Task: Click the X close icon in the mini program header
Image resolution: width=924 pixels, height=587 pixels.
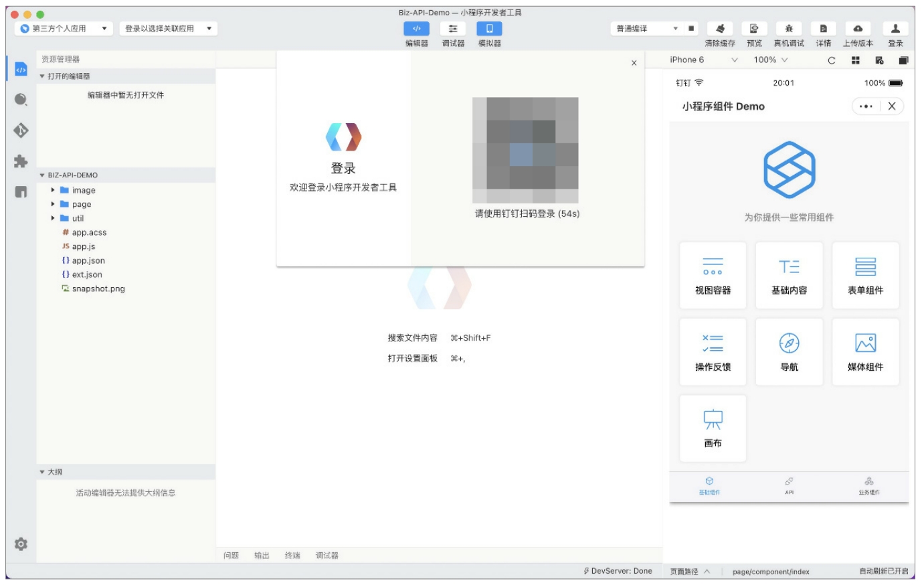Action: (891, 106)
